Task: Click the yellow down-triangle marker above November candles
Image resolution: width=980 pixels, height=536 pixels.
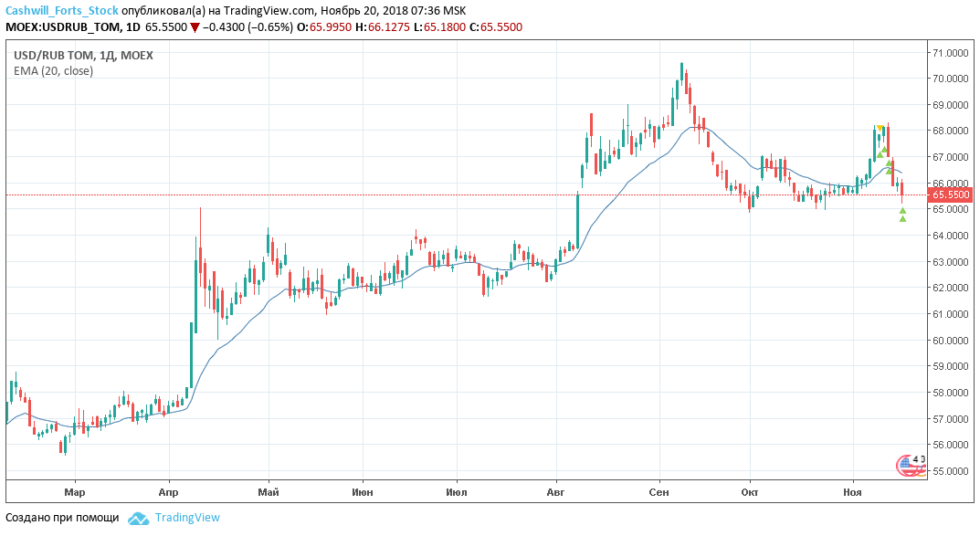Action: (x=880, y=128)
